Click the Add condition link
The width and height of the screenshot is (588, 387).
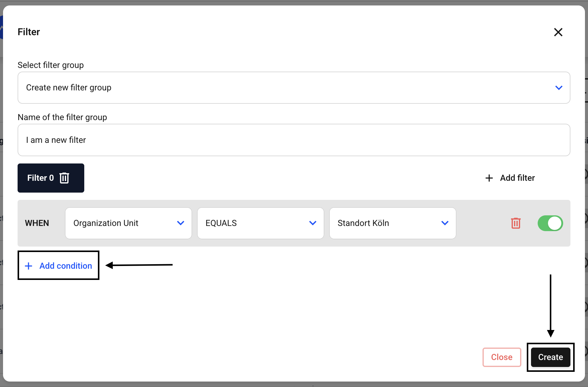[66, 266]
